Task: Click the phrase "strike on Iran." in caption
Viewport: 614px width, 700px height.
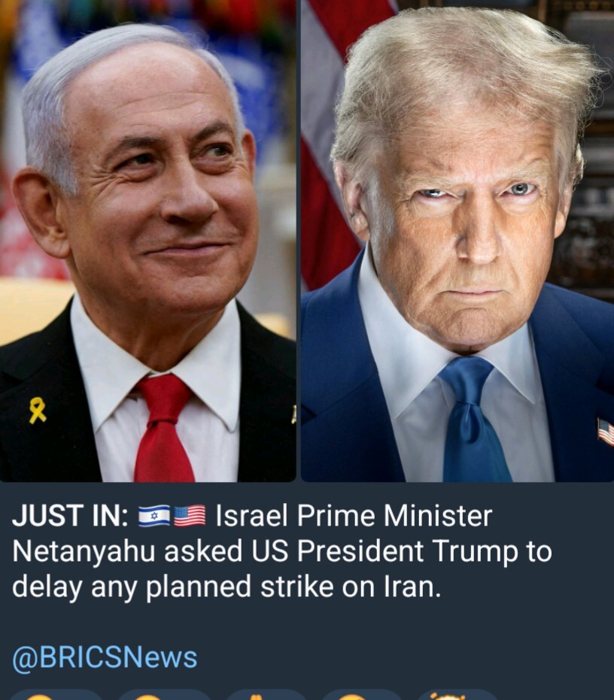Action: click(x=351, y=586)
